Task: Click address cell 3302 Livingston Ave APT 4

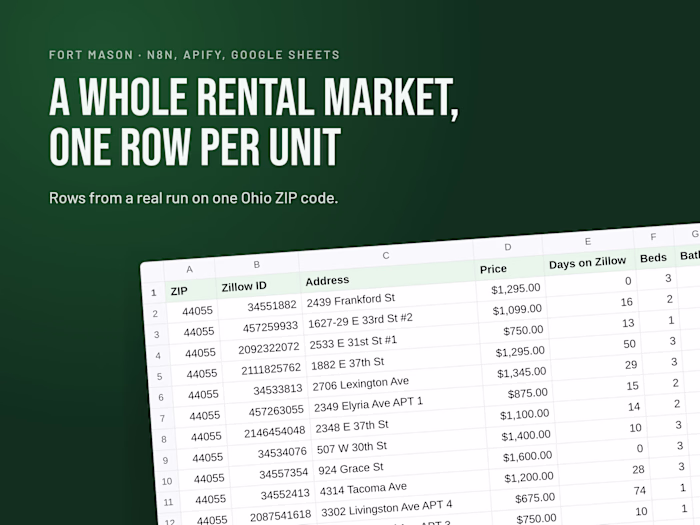Action: pyautogui.click(x=403, y=508)
